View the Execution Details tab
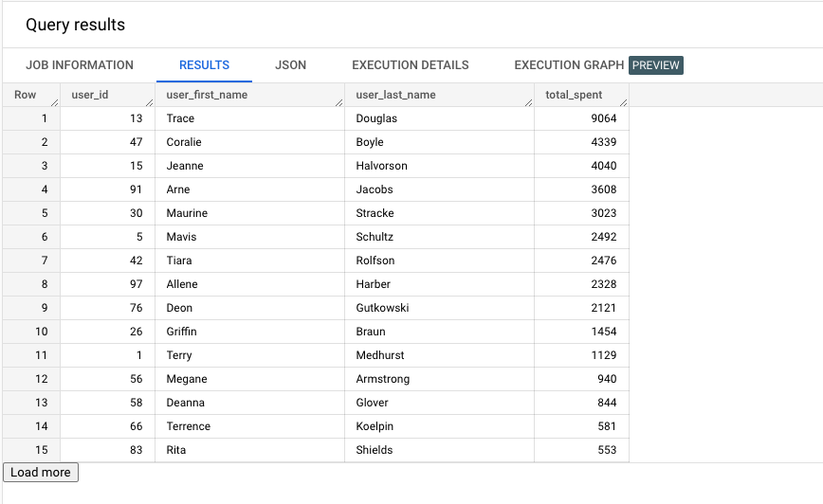This screenshot has height=504, width=823. point(410,65)
